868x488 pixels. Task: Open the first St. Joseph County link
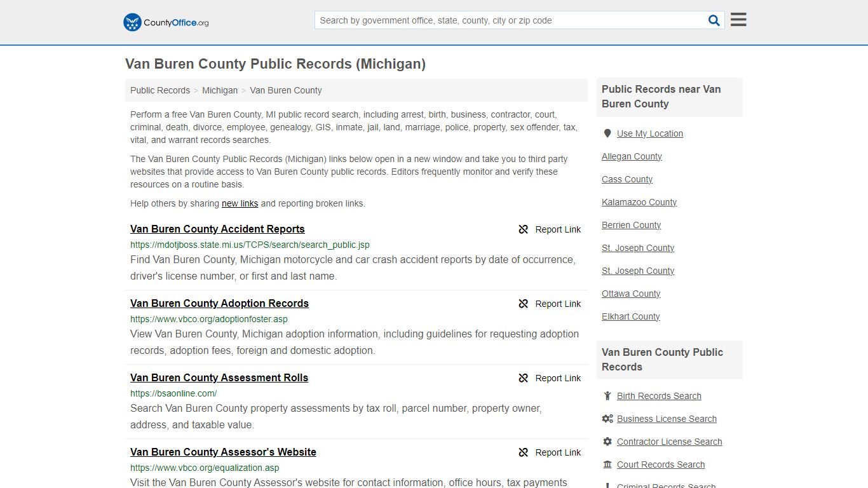(638, 248)
